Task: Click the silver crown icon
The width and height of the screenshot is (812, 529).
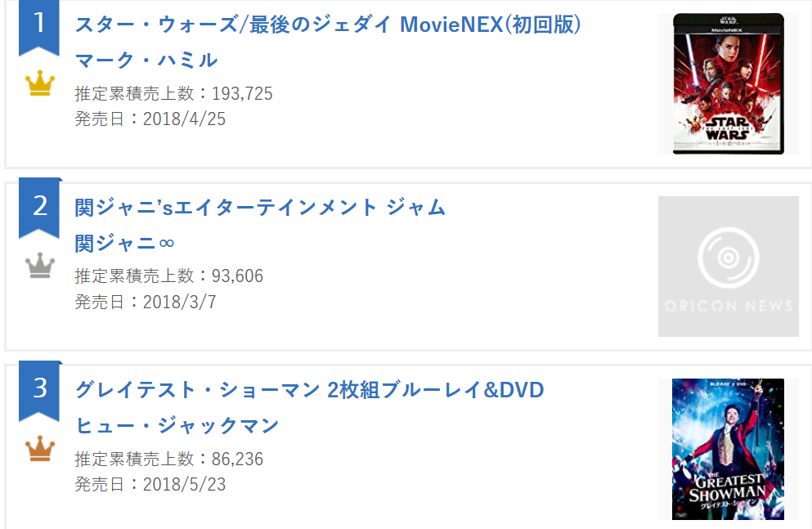Action: tap(39, 266)
